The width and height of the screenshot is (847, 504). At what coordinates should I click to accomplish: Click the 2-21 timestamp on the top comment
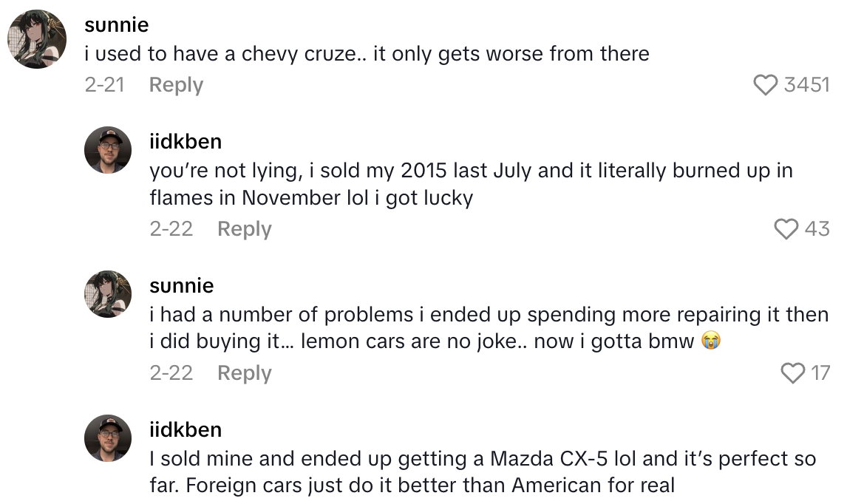[104, 85]
